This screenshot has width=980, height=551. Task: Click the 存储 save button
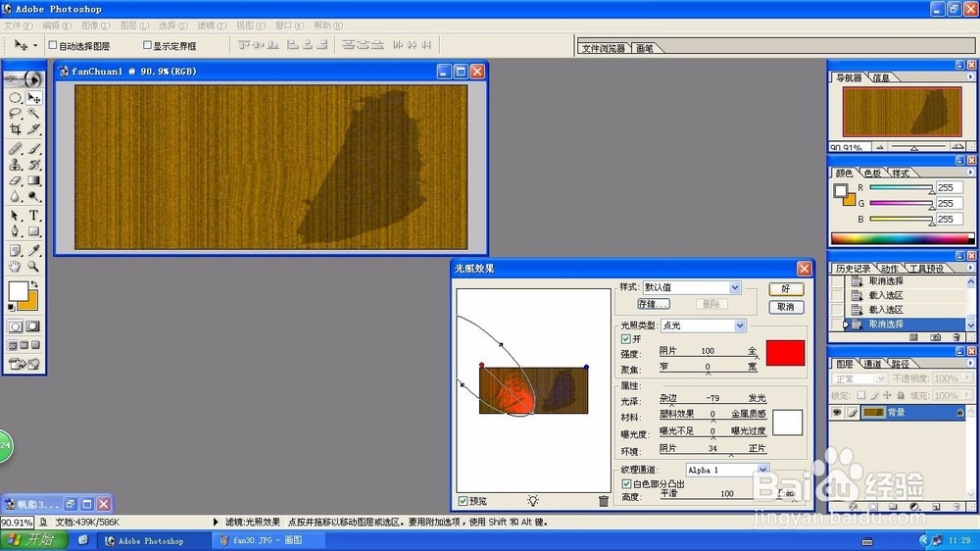(653, 304)
